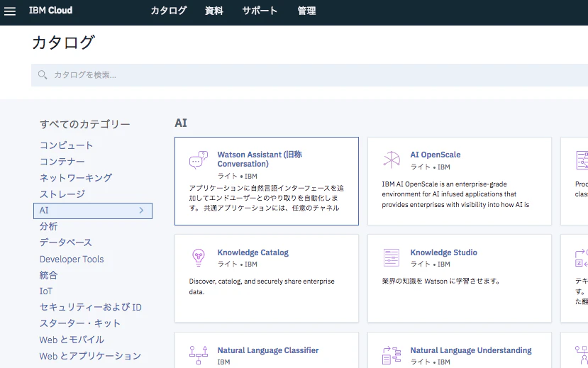Select the セキュリティーおよび ID category

[x=91, y=307]
